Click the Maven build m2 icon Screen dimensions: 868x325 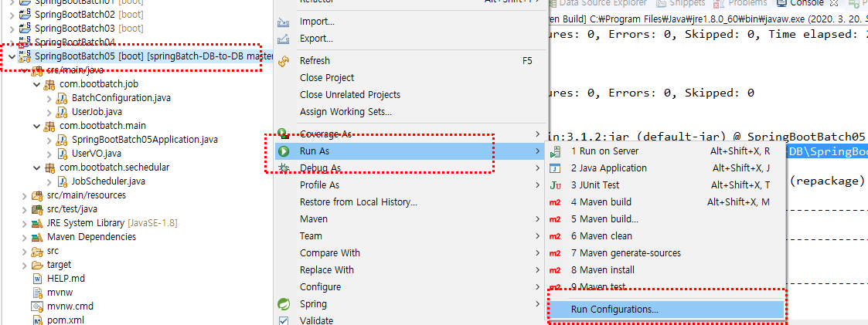(x=555, y=202)
